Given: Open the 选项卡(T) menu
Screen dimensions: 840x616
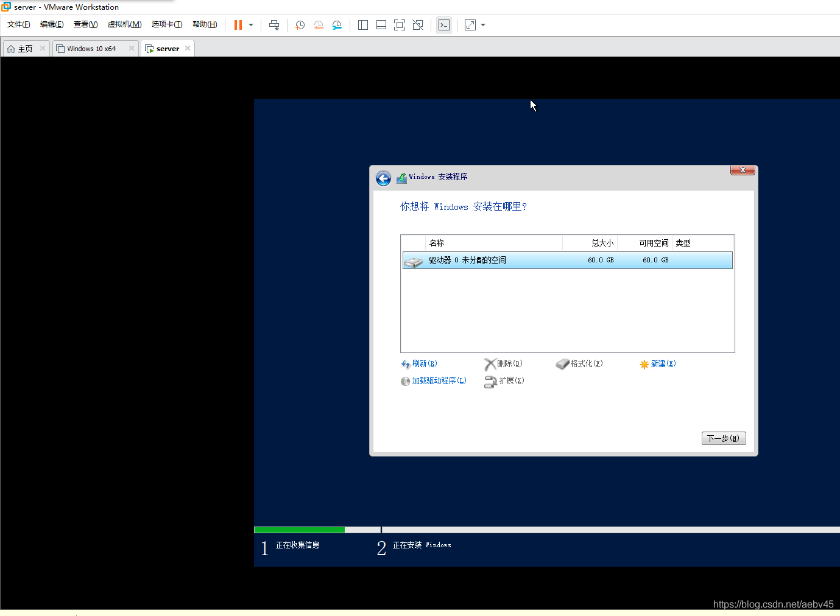Looking at the screenshot, I should (167, 24).
